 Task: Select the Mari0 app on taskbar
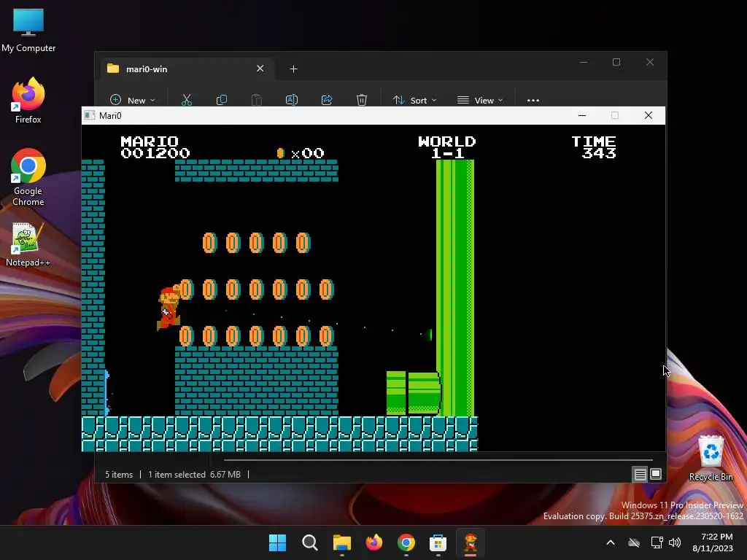pos(471,542)
